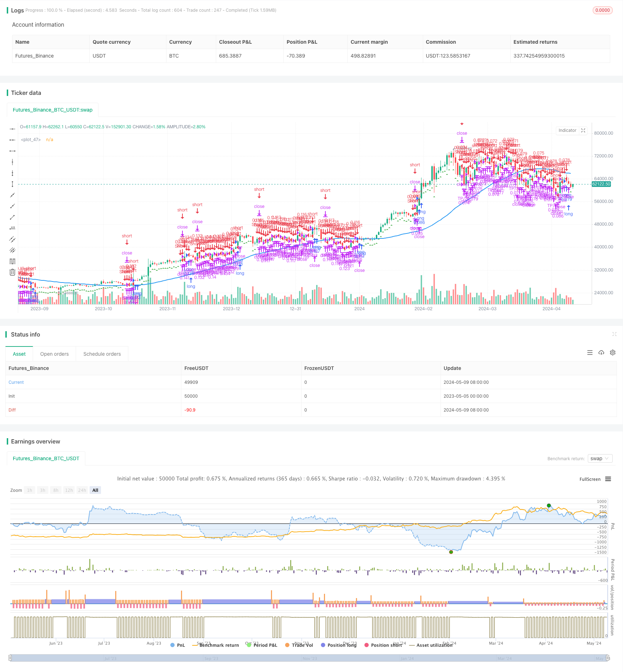
Task: Click the chart expand icon beside Indicator
Action: [583, 130]
